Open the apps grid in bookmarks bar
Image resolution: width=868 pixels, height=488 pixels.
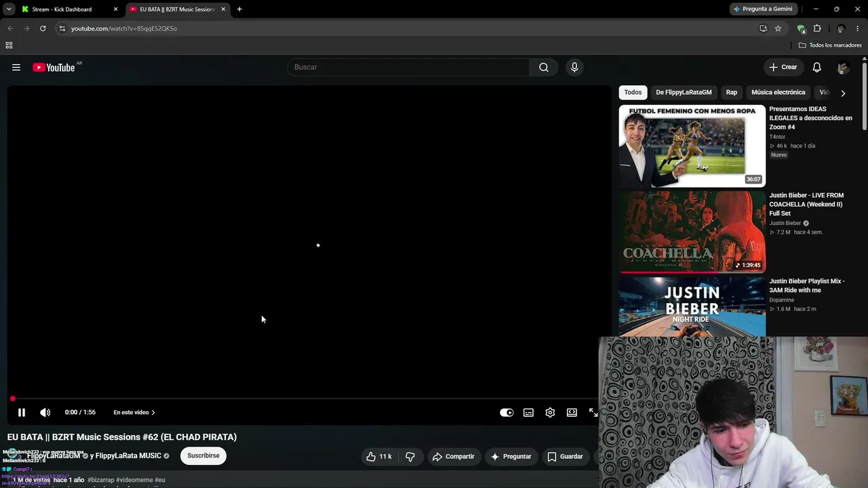point(9,45)
